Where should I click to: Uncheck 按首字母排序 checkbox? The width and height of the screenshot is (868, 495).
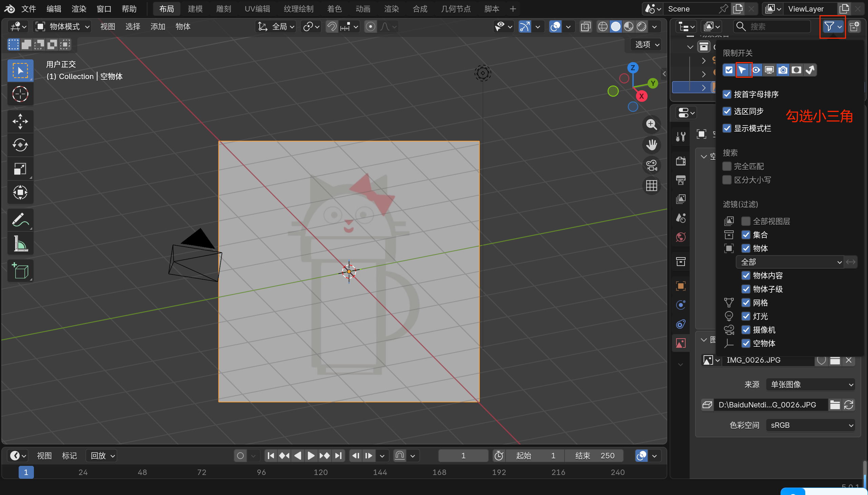tap(727, 94)
